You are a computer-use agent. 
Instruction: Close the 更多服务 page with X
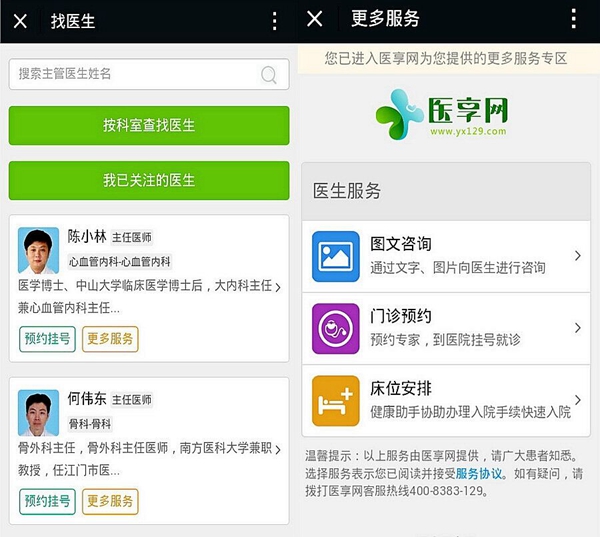point(315,18)
